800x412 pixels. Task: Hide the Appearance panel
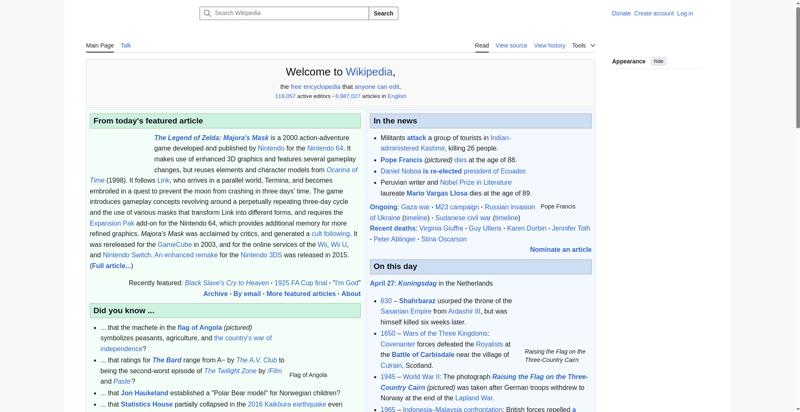pos(658,61)
